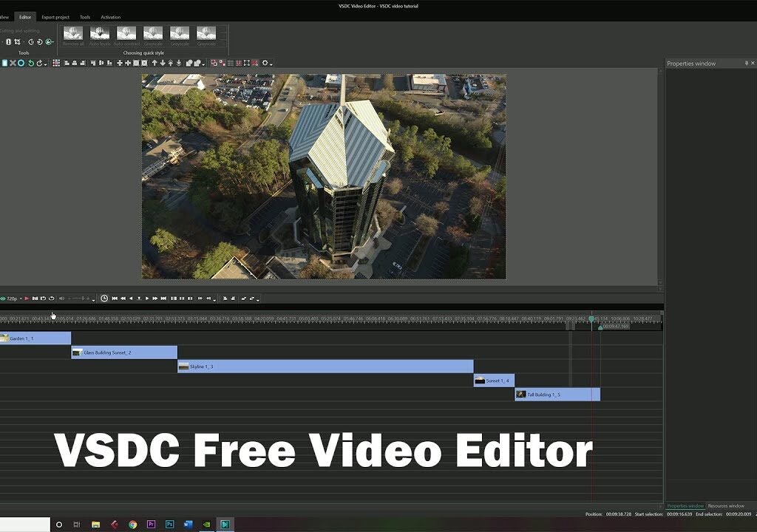Image resolution: width=757 pixels, height=532 pixels.
Task: Click the green playhead marker on ruler
Action: click(x=591, y=319)
